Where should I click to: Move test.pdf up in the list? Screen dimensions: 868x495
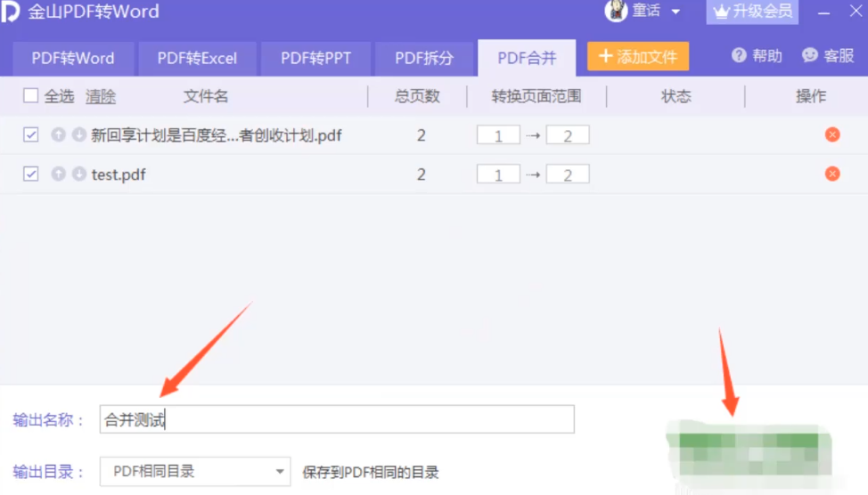point(59,174)
